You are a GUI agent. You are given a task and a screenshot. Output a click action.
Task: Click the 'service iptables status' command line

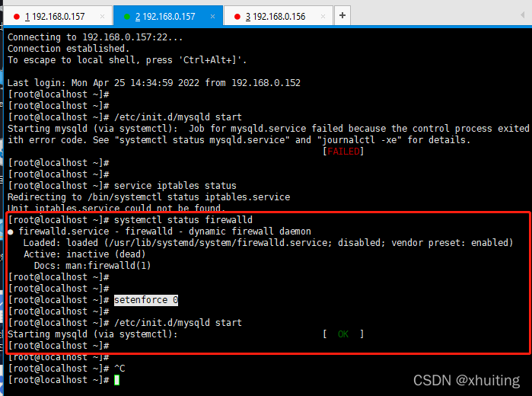(122, 186)
